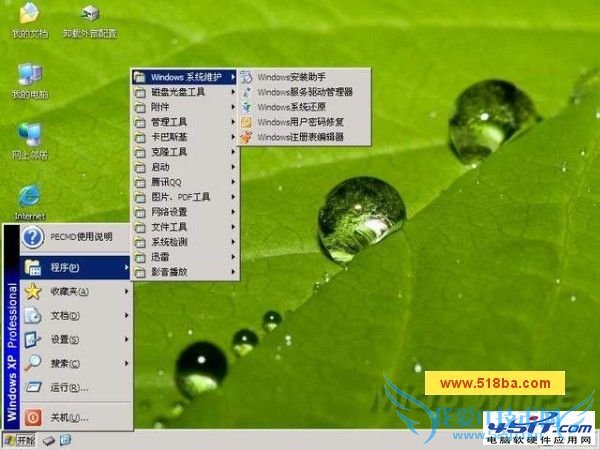Open the 设置(S) Start menu item
The height and width of the screenshot is (450, 600).
click(76, 339)
